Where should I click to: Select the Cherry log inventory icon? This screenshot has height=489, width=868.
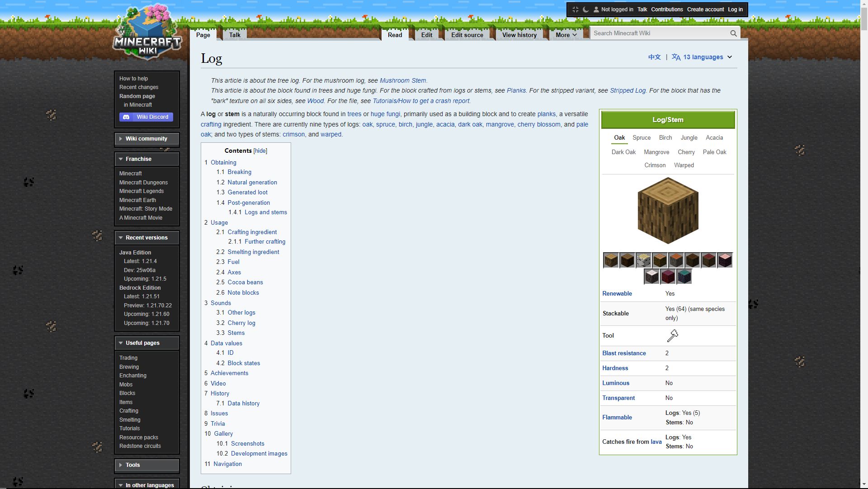725,260
